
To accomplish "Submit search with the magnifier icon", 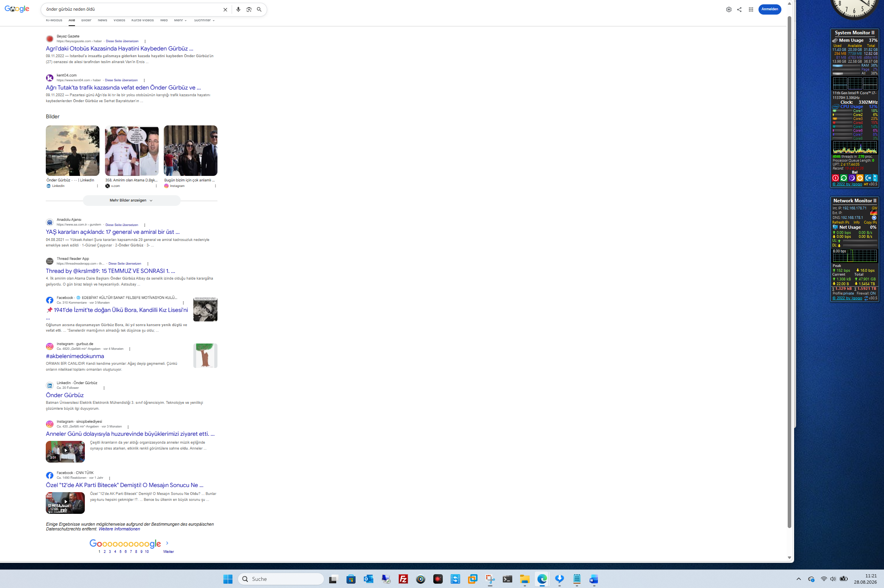I will point(259,9).
